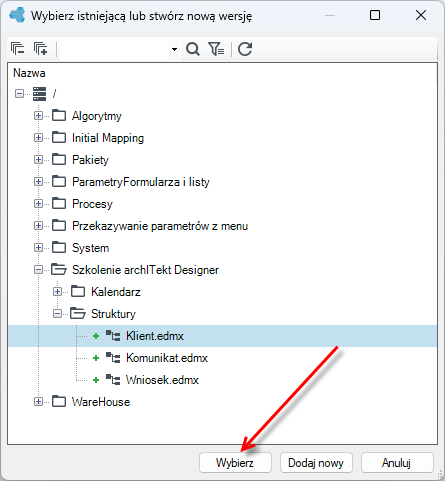
Task: Click ParametryFormularza i listy folder icon
Action: click(59, 182)
